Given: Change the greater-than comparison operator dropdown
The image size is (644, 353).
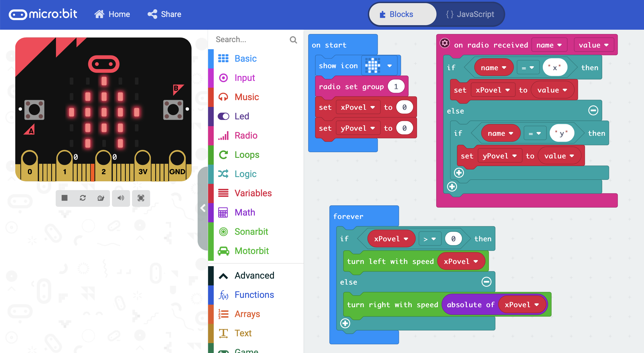Looking at the screenshot, I should [x=429, y=239].
